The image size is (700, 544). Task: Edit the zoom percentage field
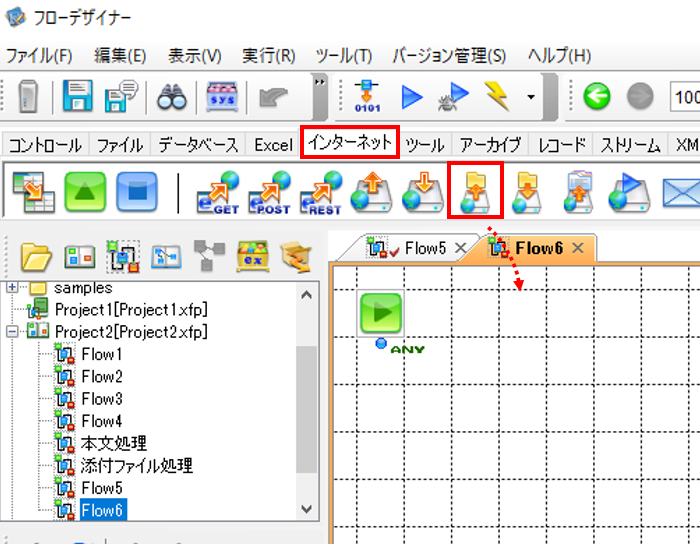685,96
